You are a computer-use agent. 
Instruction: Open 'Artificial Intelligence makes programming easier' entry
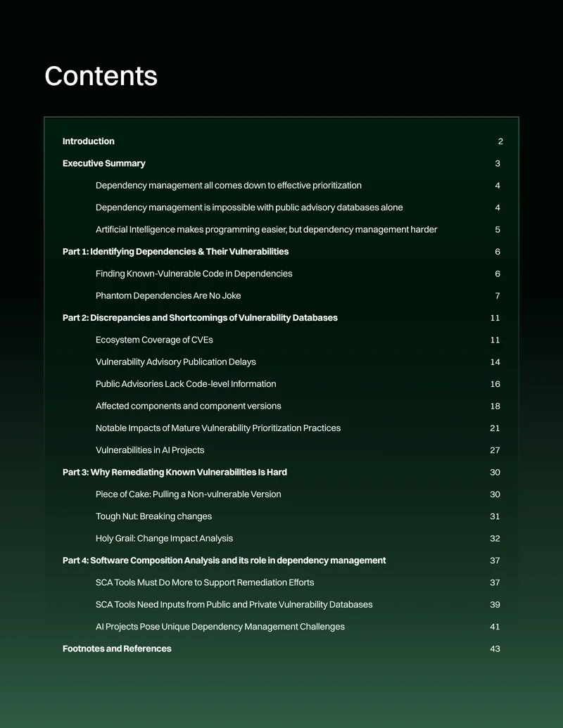266,229
